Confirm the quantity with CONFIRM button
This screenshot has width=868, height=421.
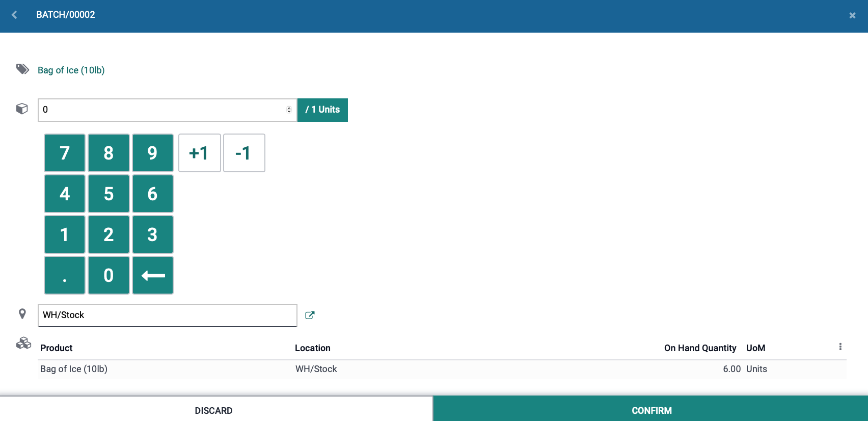[x=651, y=409]
